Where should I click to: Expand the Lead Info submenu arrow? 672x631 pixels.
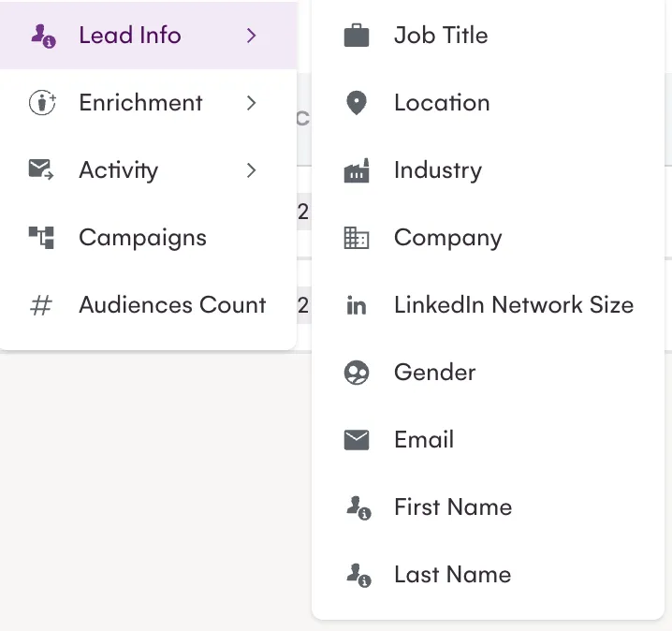tap(251, 36)
